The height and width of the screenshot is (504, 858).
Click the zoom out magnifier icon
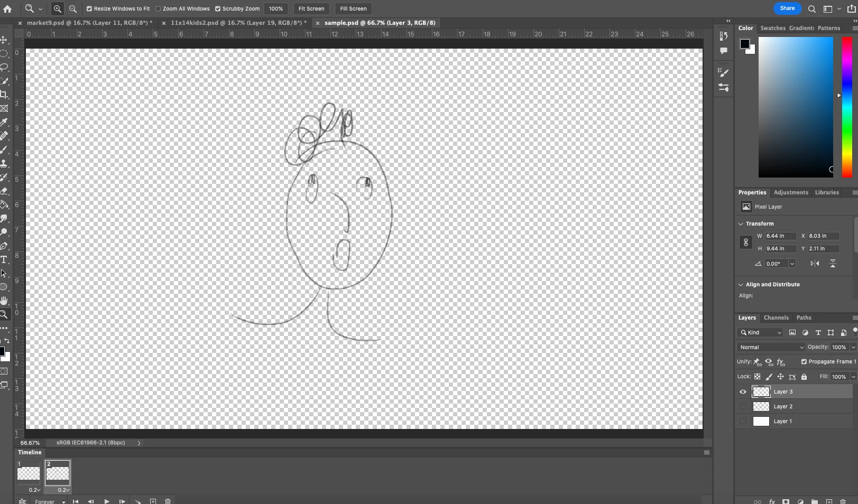click(x=73, y=8)
